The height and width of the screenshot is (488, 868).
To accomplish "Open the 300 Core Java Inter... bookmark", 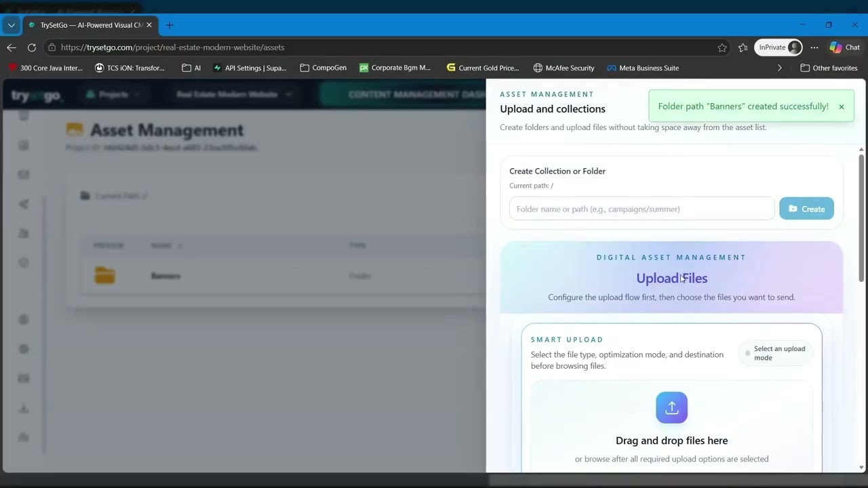I will (45, 68).
